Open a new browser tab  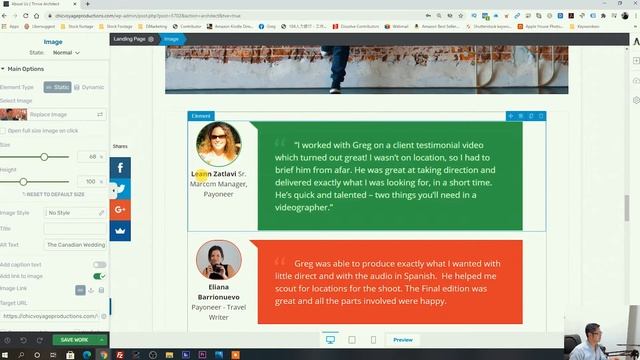tap(88, 4)
